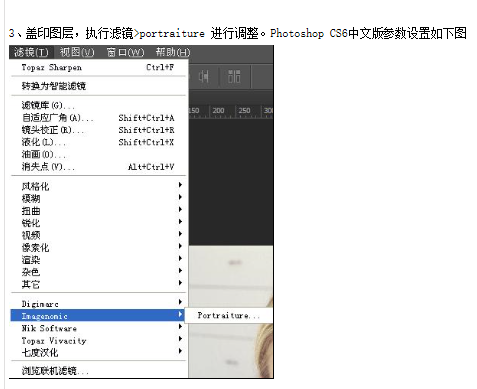
Task: Expand the 其它 submenu
Action: point(98,284)
